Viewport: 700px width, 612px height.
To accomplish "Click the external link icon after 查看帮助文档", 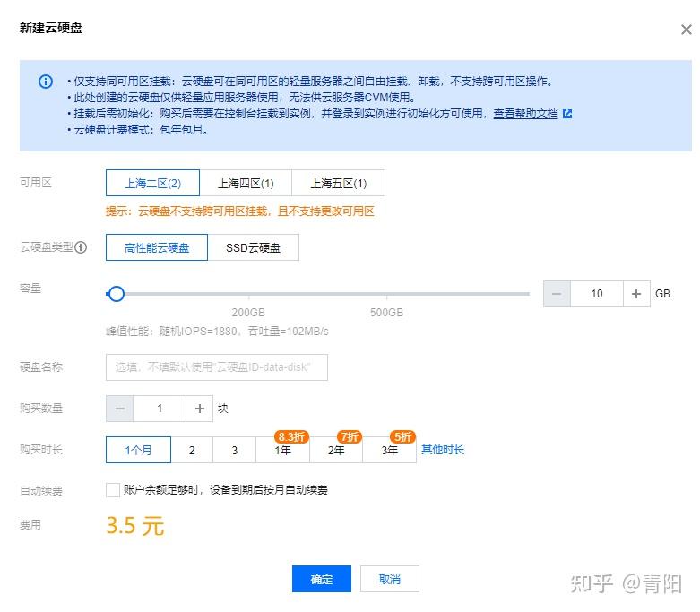I will 567,114.
